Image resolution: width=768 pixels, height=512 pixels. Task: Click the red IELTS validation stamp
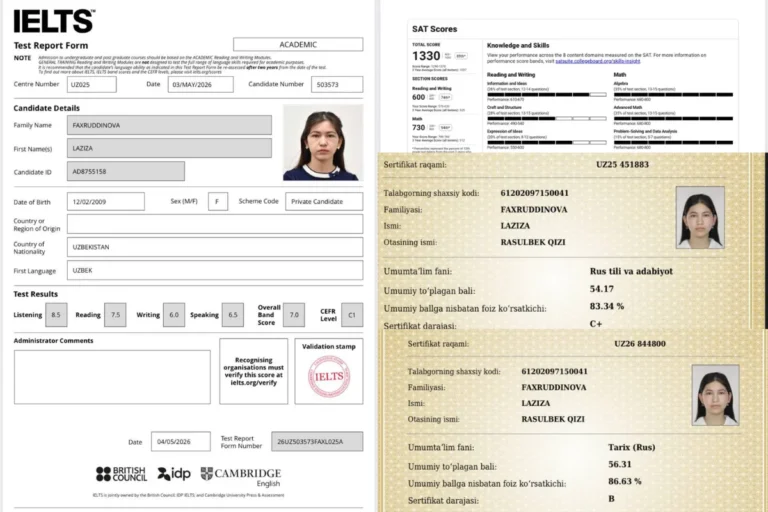click(x=329, y=376)
